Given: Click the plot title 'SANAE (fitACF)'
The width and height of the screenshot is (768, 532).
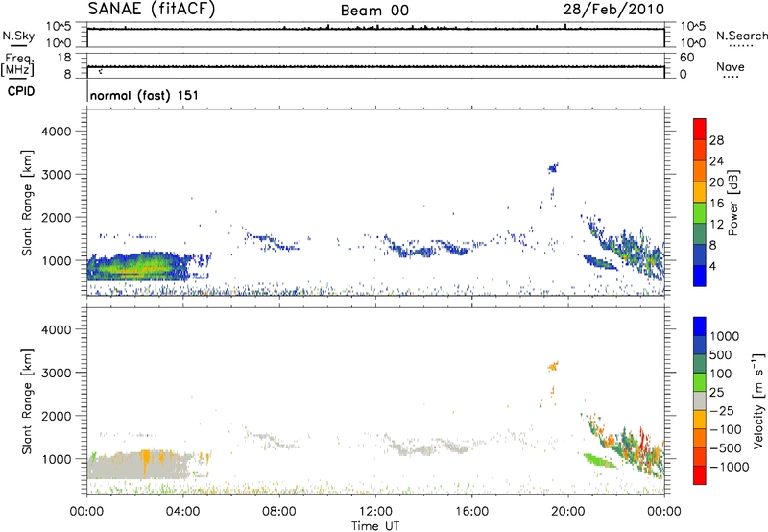Looking at the screenshot, I should [152, 9].
